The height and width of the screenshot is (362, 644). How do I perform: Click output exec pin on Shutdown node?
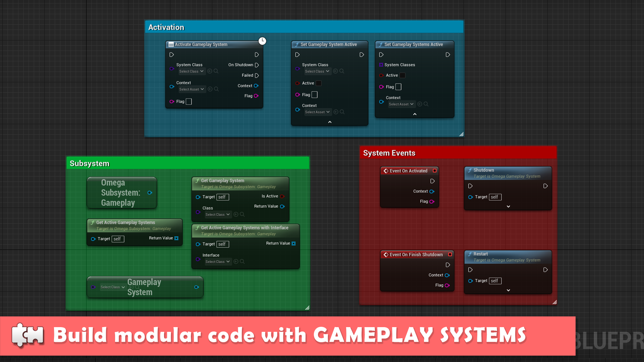pos(546,186)
